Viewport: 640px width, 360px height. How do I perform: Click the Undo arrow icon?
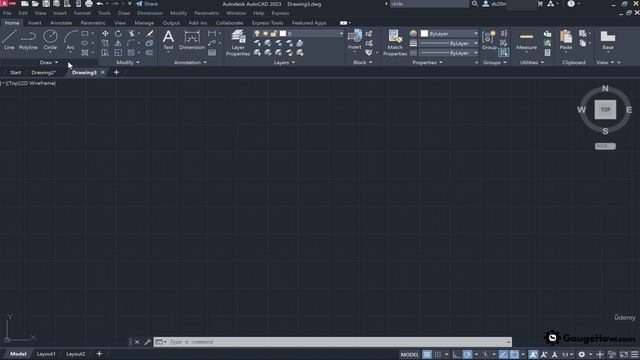100,4
